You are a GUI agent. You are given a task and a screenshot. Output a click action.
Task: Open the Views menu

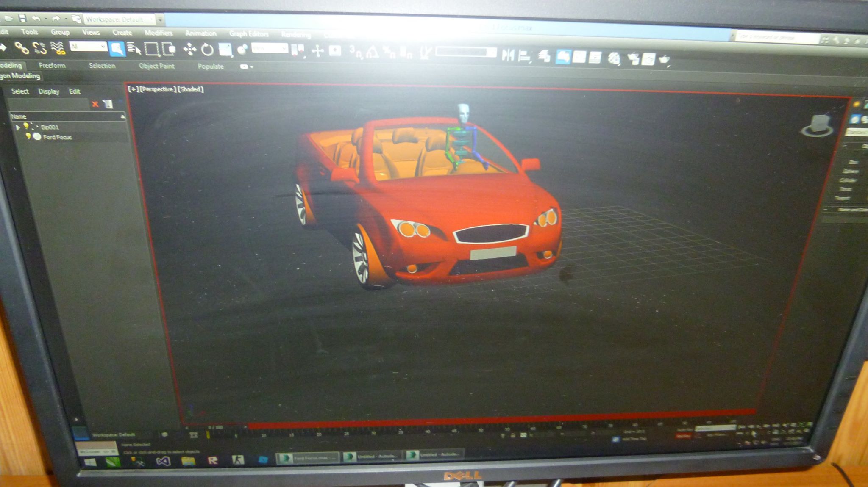91,32
